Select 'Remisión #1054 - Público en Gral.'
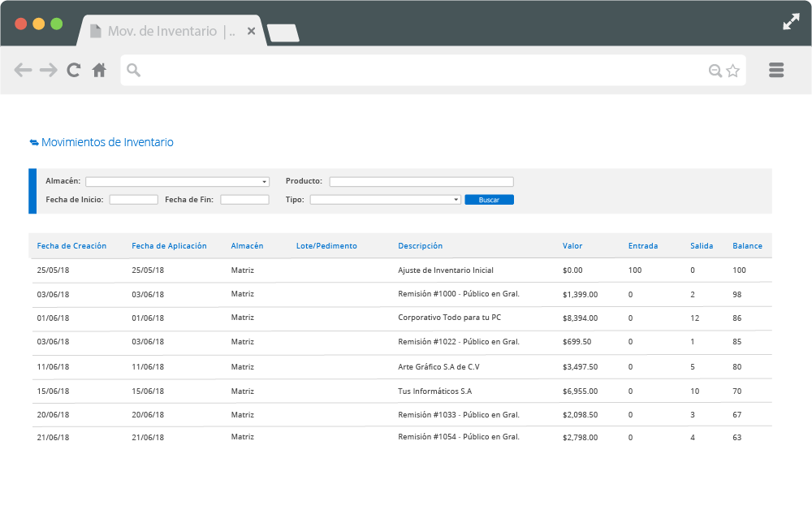The width and height of the screenshot is (812, 506). coord(458,437)
